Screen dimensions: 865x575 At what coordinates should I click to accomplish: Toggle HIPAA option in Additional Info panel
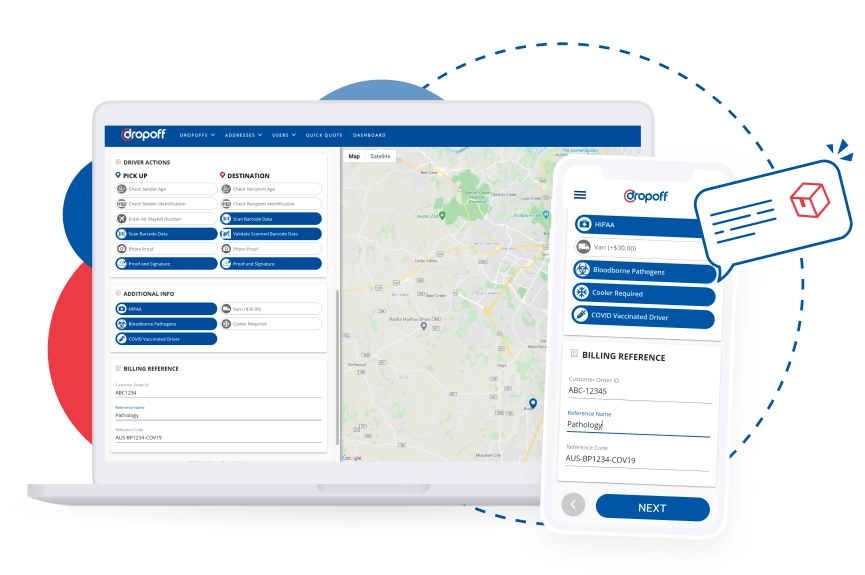(166, 309)
